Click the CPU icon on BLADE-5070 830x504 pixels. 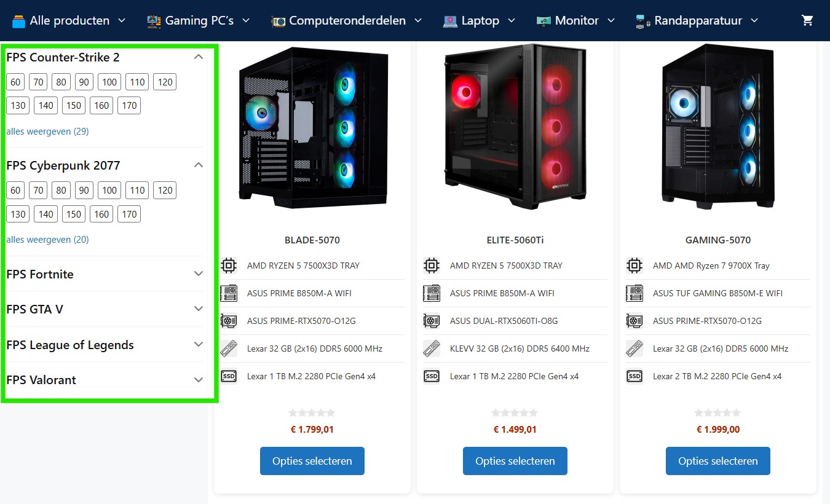[x=229, y=266]
